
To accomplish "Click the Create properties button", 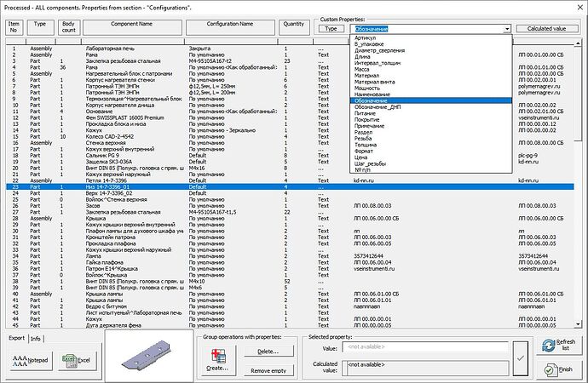I will (x=216, y=362).
